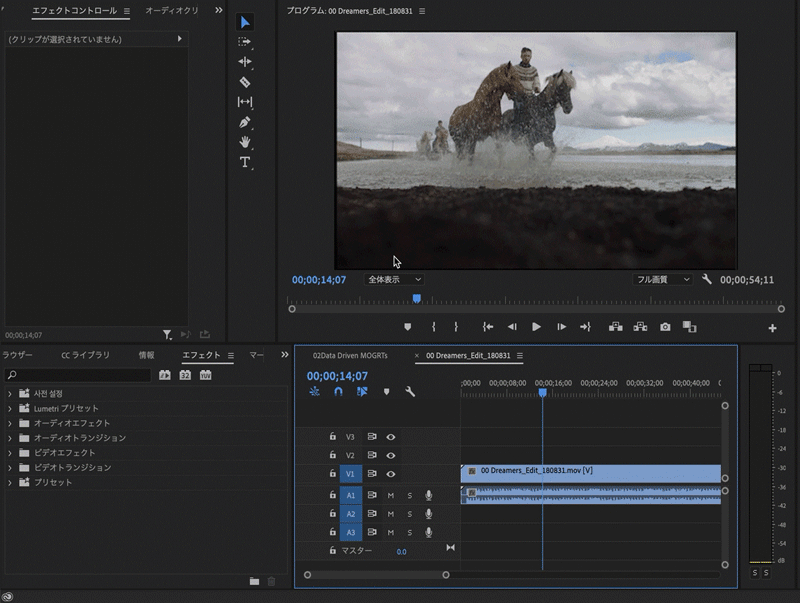The width and height of the screenshot is (800, 603).
Task: Open timeline display settings wrench
Action: (409, 392)
